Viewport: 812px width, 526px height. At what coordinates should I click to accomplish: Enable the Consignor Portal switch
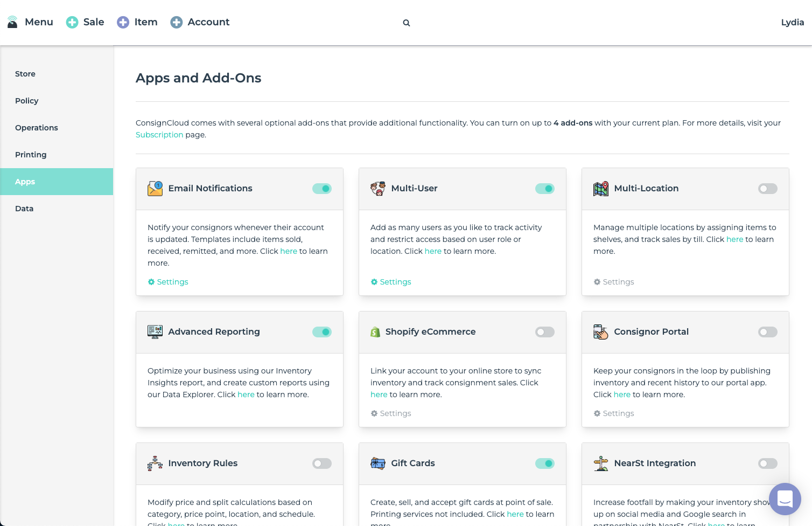(x=767, y=332)
